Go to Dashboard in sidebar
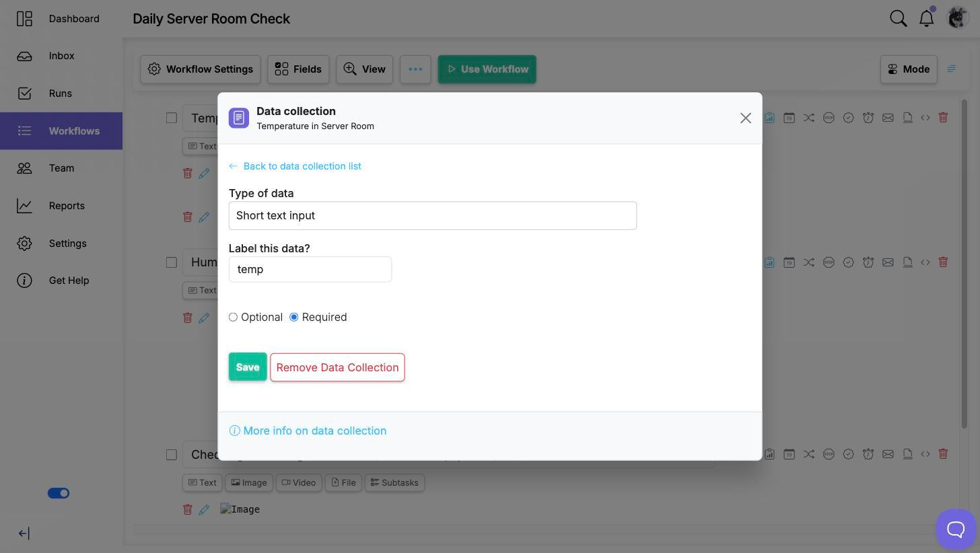Image resolution: width=980 pixels, height=553 pixels. coord(61,19)
